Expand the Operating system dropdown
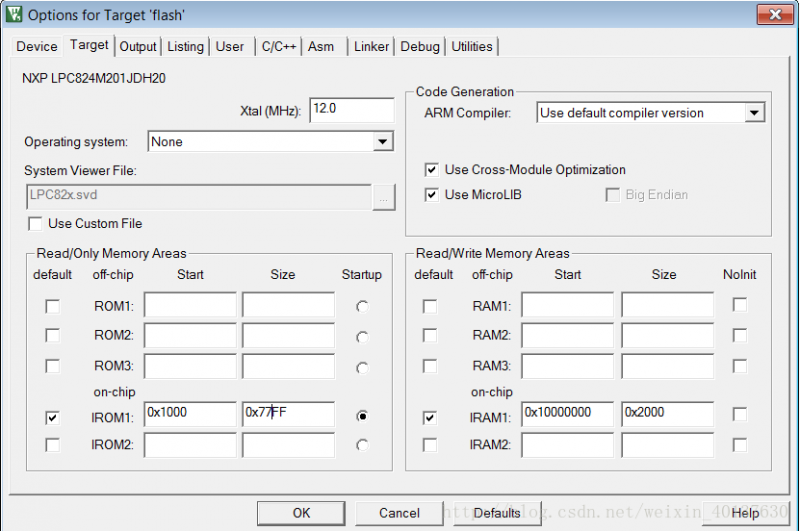 click(x=382, y=142)
